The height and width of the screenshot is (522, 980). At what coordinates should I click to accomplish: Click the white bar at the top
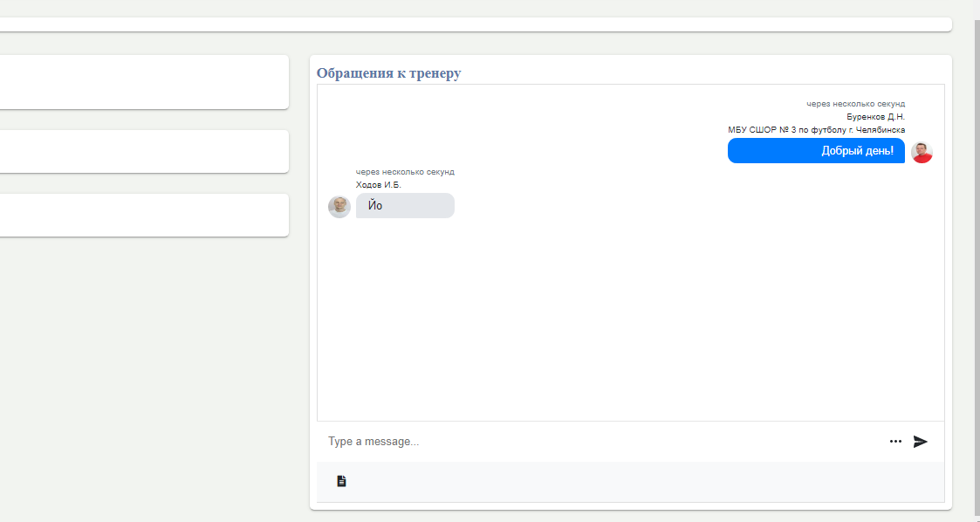click(476, 24)
